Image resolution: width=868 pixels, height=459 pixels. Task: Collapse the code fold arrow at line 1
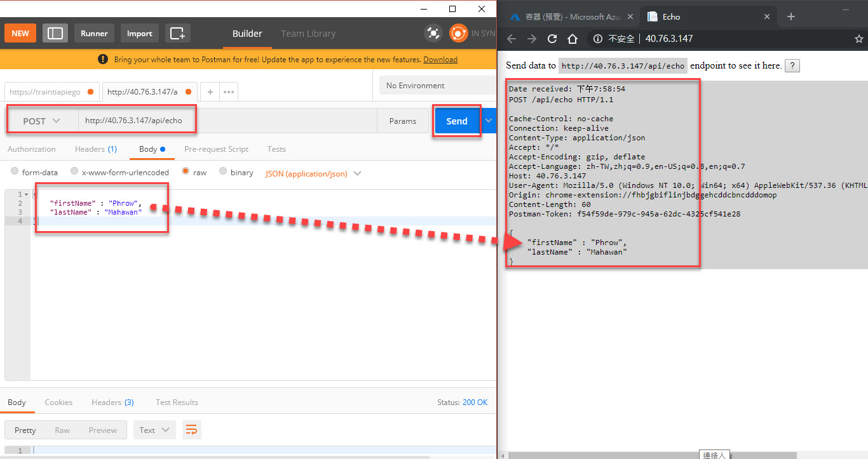click(26, 194)
